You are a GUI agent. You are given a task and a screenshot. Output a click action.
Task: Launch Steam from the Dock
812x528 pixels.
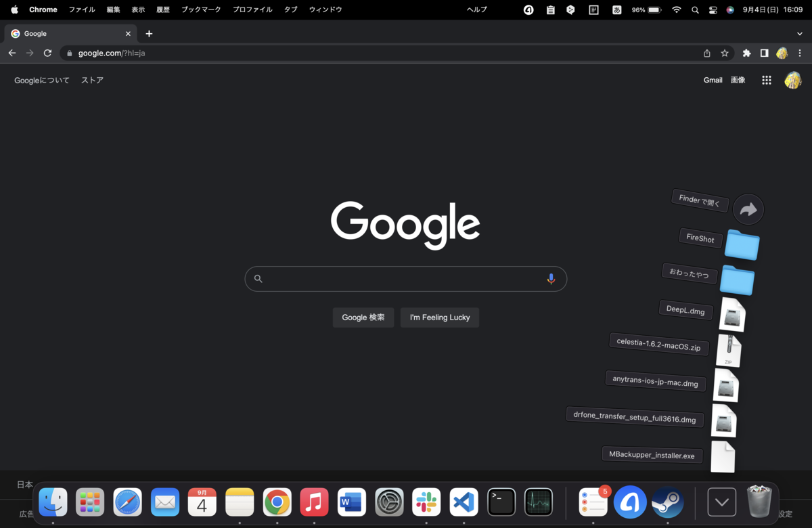(667, 502)
